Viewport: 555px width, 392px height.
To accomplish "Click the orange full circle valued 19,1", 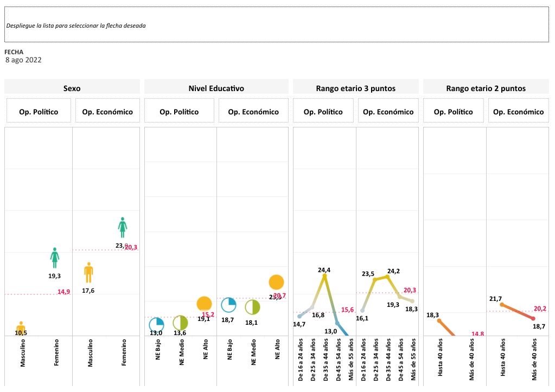I will (x=204, y=304).
